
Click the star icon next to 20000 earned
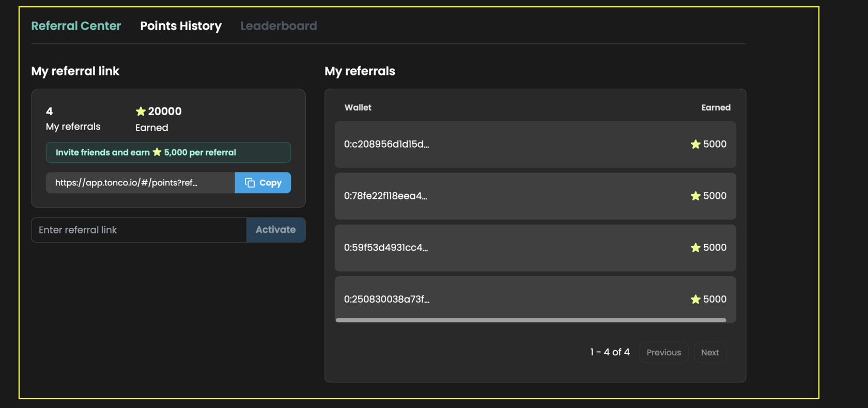(141, 112)
